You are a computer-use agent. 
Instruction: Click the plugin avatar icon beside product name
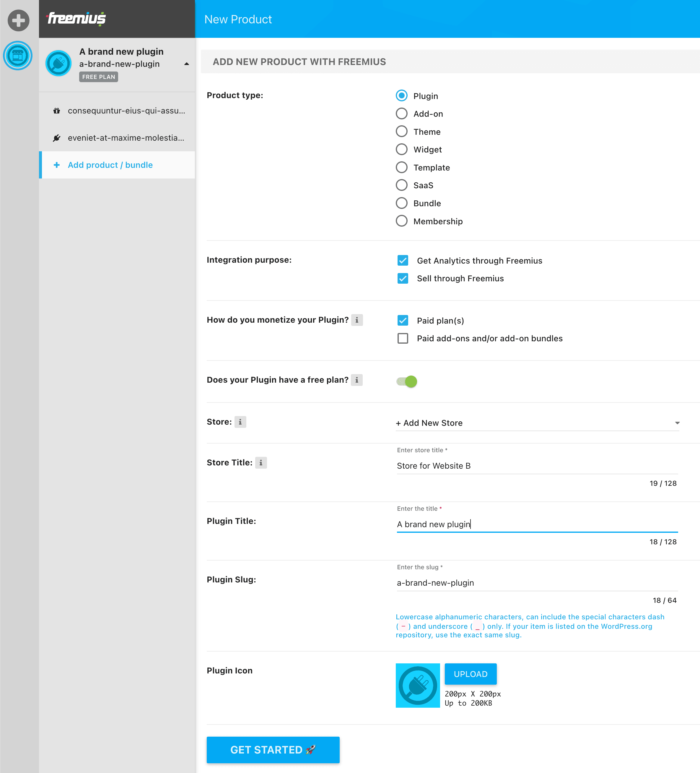(x=58, y=63)
